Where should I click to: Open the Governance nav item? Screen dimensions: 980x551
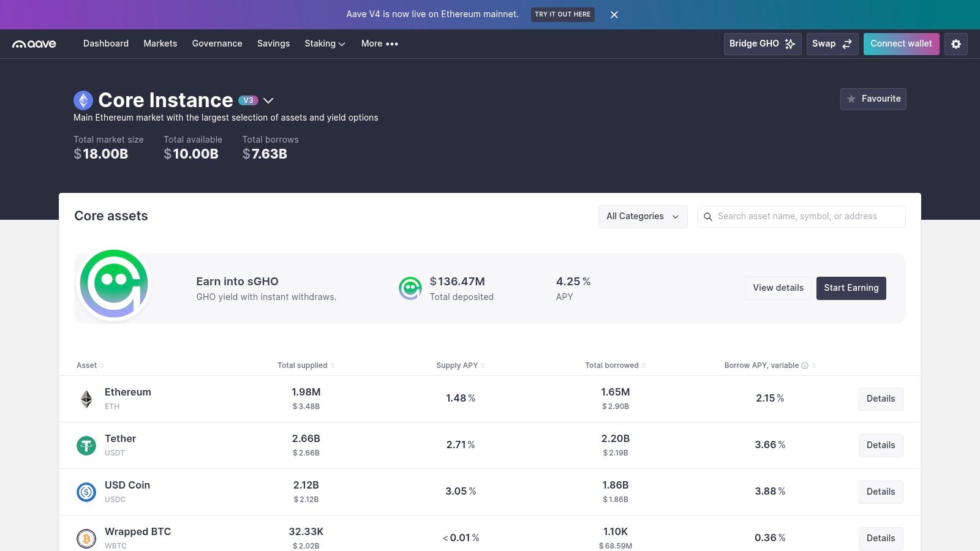tap(217, 43)
